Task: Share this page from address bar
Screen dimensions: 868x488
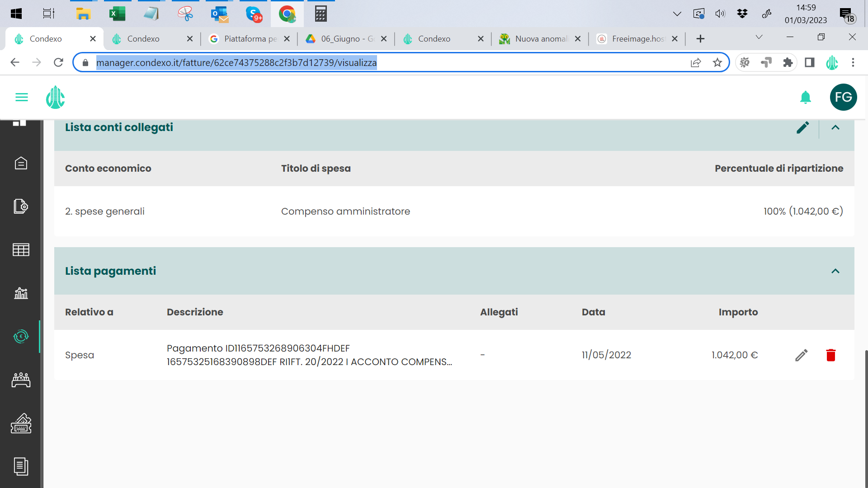Action: click(696, 62)
